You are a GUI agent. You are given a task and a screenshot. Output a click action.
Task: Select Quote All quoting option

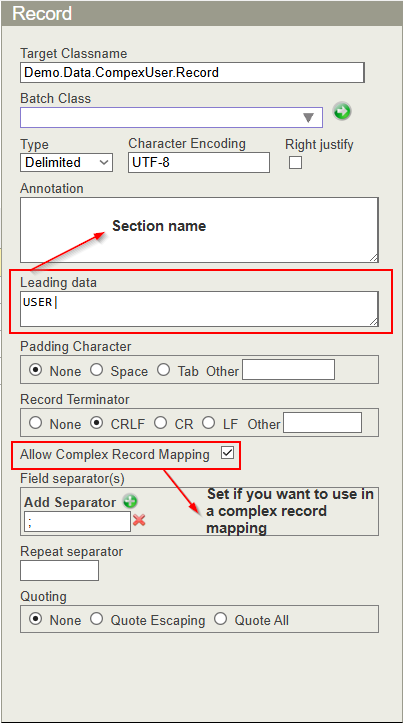pyautogui.click(x=220, y=619)
